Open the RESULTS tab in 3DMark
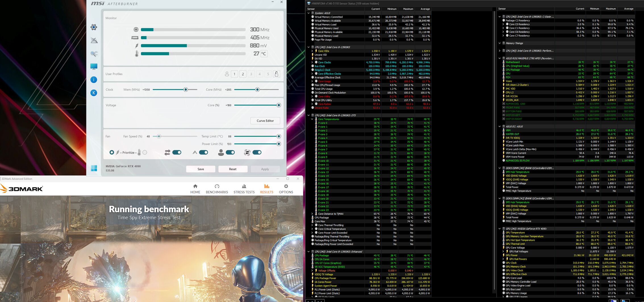This screenshot has height=302, width=644. pyautogui.click(x=267, y=189)
